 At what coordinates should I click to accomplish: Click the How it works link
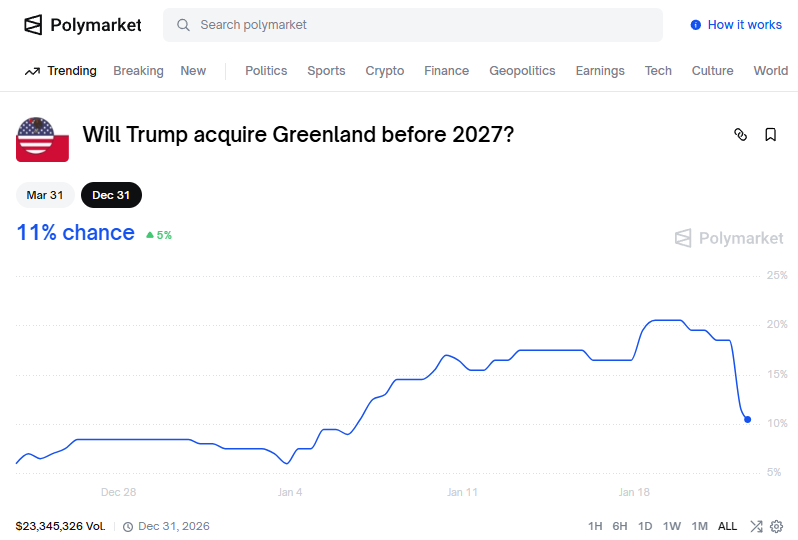click(744, 25)
